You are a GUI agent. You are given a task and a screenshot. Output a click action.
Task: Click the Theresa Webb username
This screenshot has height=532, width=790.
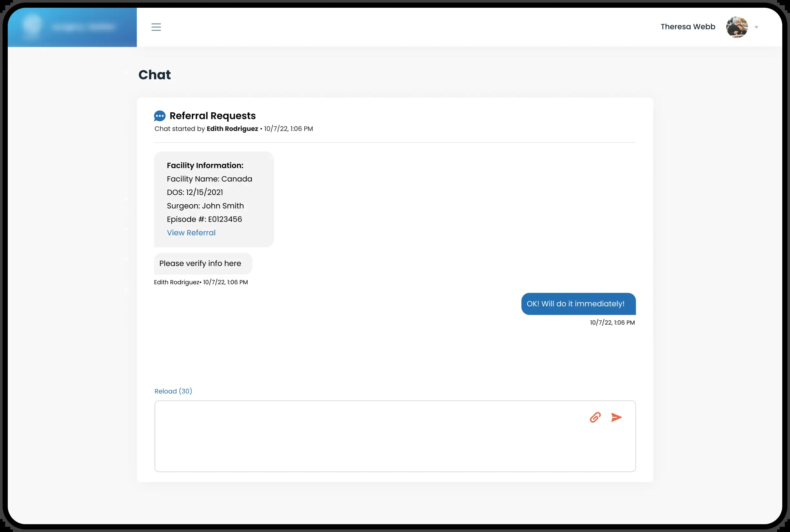pyautogui.click(x=688, y=27)
